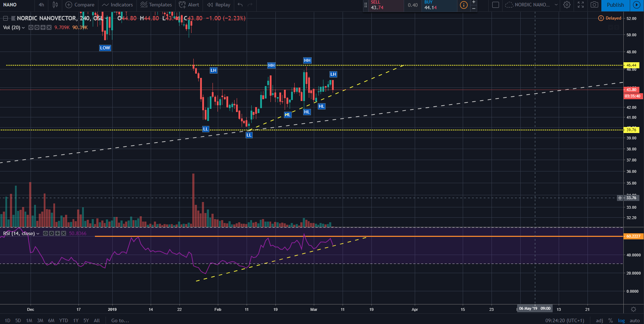Create a new Alert
The width and height of the screenshot is (644, 324).
click(x=189, y=5)
